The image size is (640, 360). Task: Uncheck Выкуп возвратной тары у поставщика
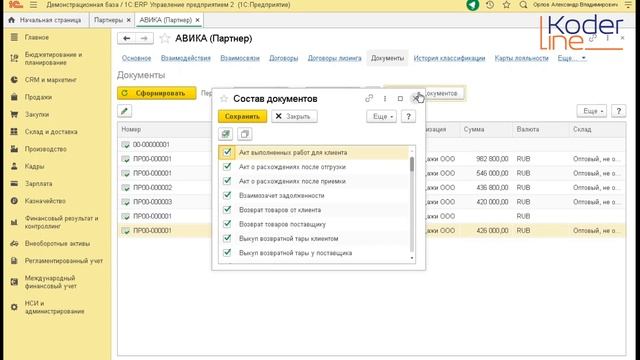click(x=227, y=253)
